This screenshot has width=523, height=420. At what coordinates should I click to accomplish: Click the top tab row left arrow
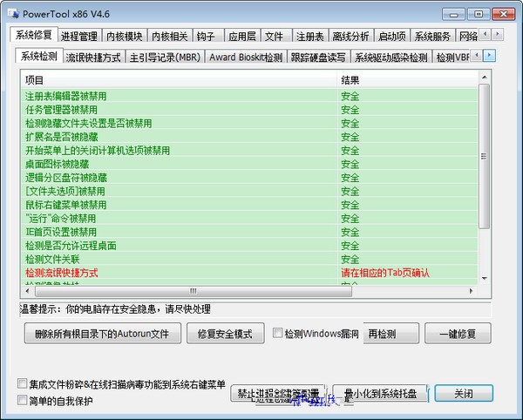486,34
